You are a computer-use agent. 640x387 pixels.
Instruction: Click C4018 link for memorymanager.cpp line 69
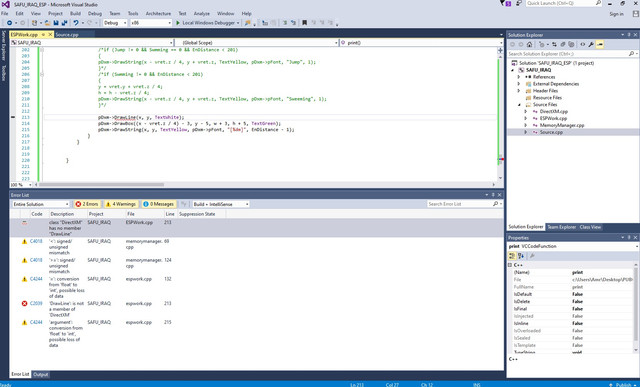pyautogui.click(x=36, y=241)
